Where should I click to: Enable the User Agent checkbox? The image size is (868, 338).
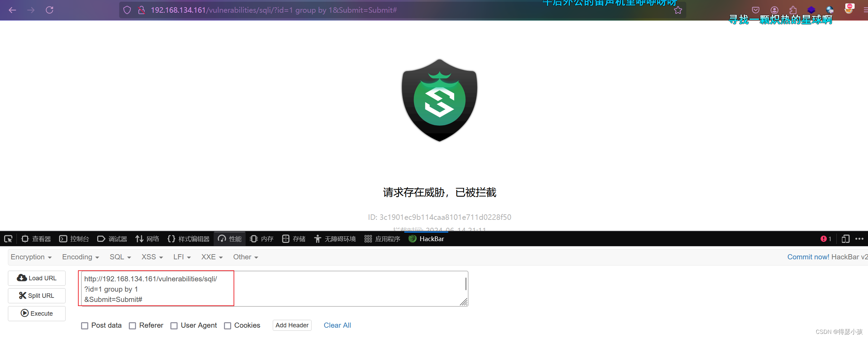pyautogui.click(x=174, y=326)
